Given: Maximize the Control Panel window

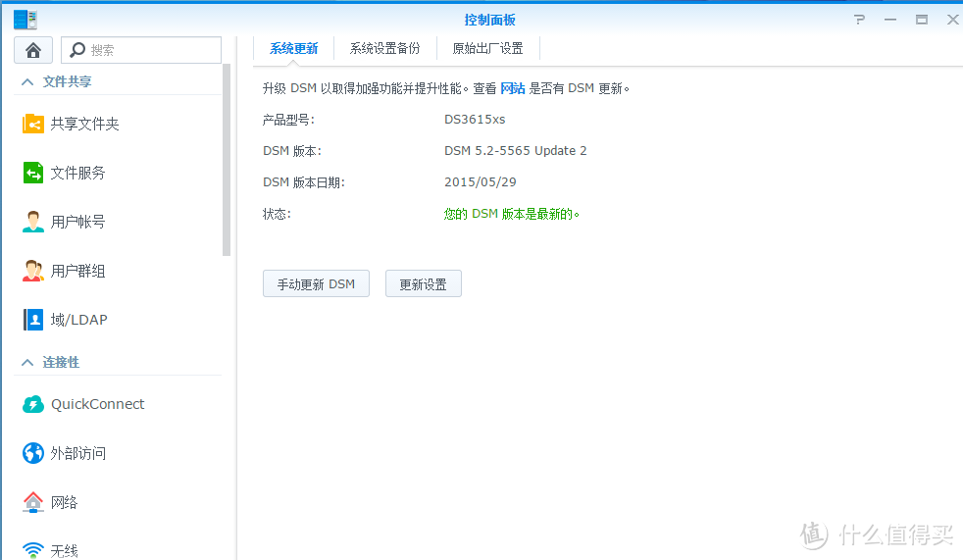Looking at the screenshot, I should click(x=922, y=20).
